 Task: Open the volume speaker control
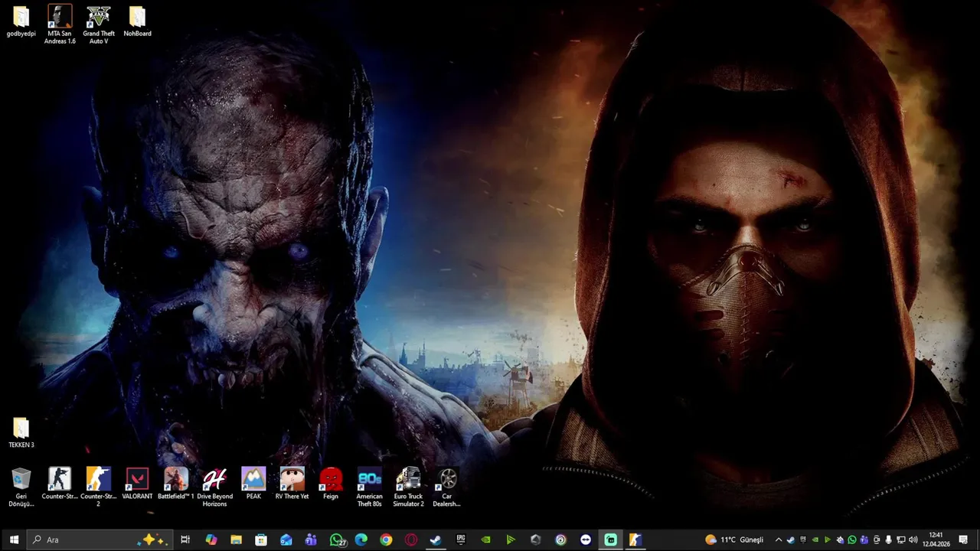click(913, 540)
